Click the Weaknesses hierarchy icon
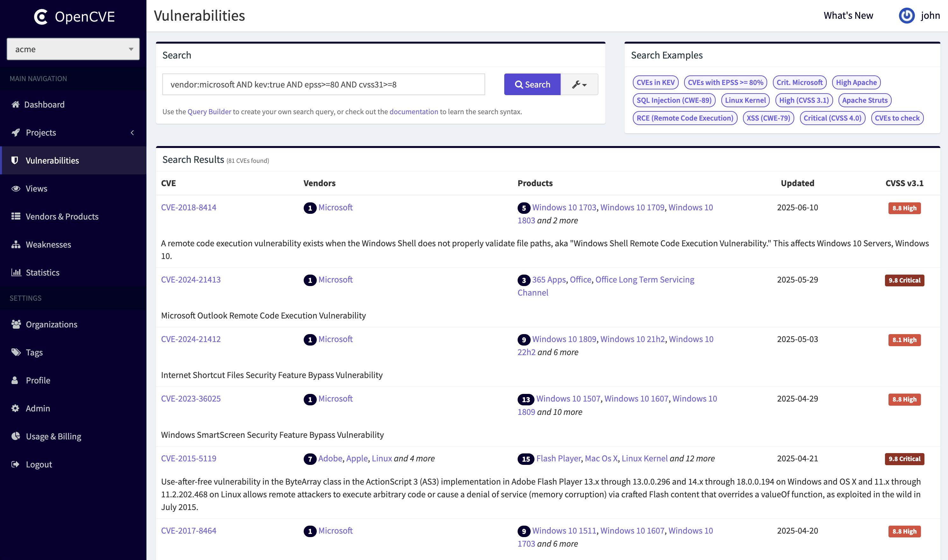The image size is (948, 560). click(16, 244)
